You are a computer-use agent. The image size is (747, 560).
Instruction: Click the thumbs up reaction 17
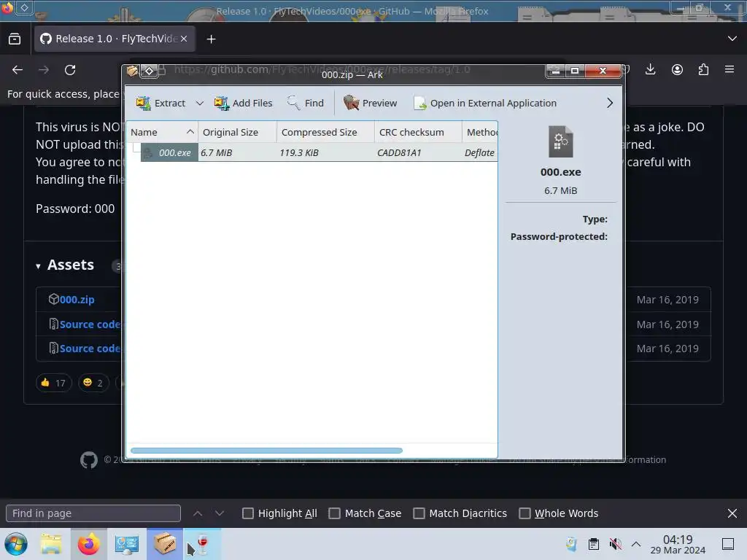(53, 383)
